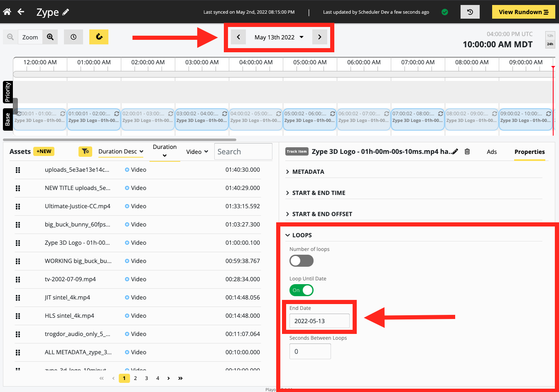Edit the track item title pencil

455,151
